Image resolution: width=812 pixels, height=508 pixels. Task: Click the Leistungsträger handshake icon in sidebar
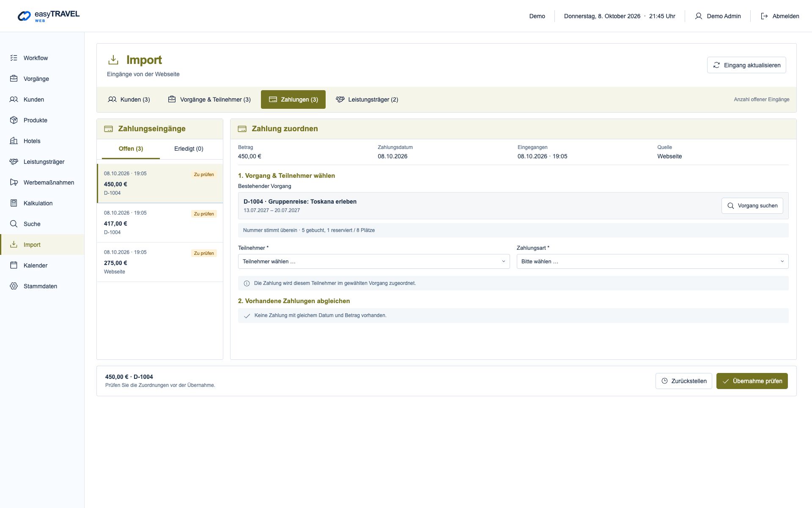click(x=14, y=162)
